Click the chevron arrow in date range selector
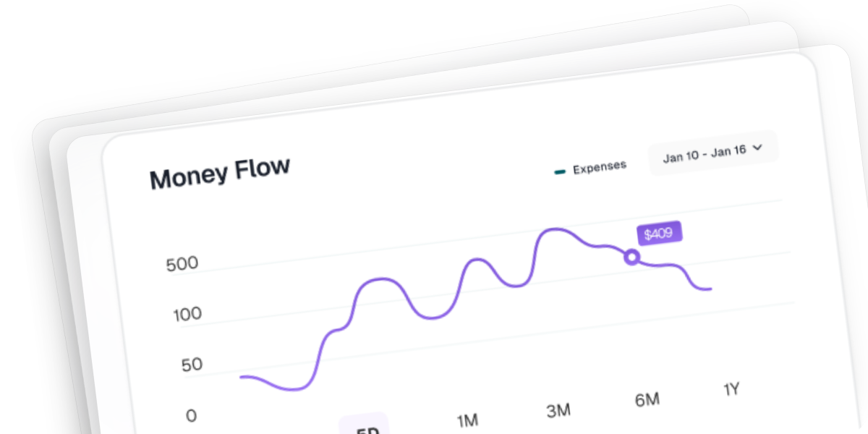 pos(758,148)
